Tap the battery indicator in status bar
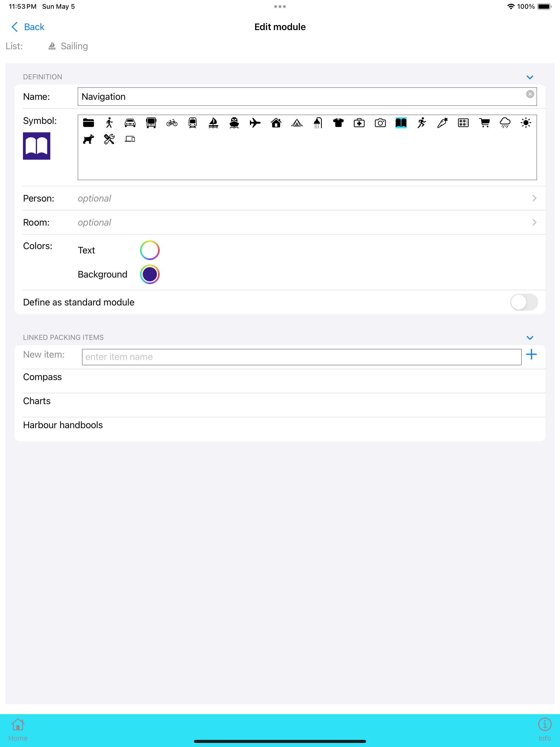This screenshot has height=747, width=560. tap(544, 6)
